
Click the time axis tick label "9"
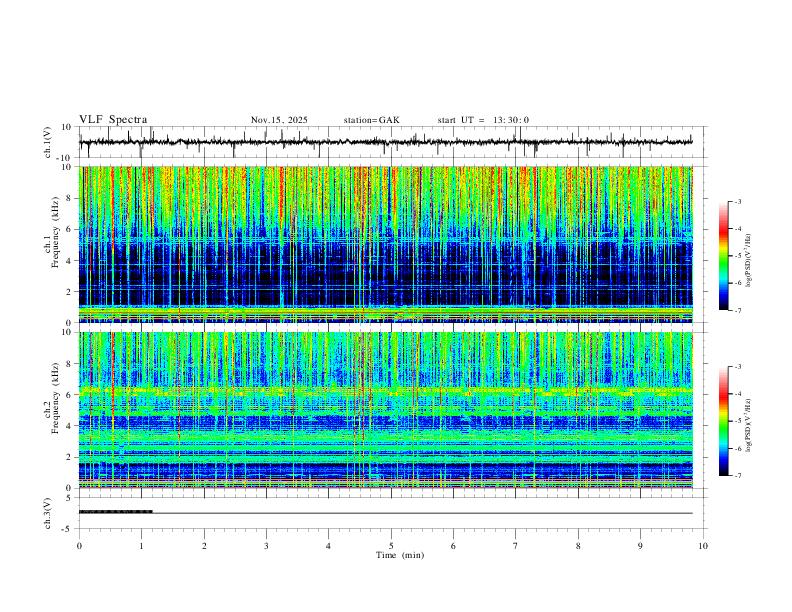point(640,546)
